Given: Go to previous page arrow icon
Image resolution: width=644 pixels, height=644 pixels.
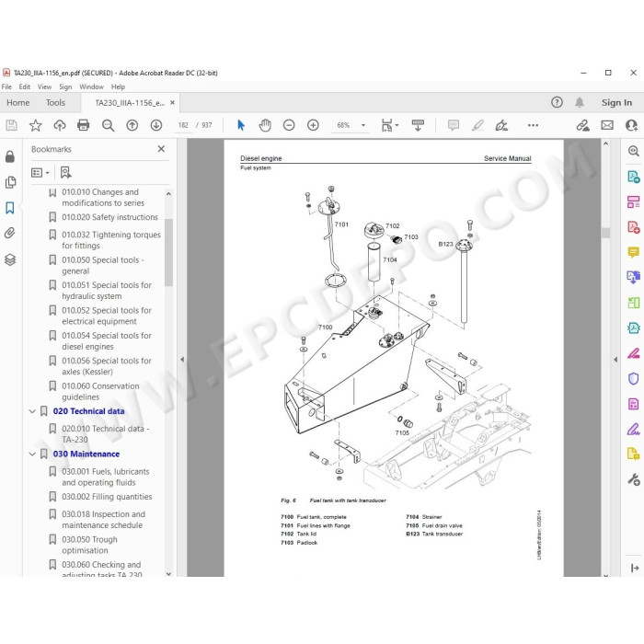Looking at the screenshot, I should 132,125.
